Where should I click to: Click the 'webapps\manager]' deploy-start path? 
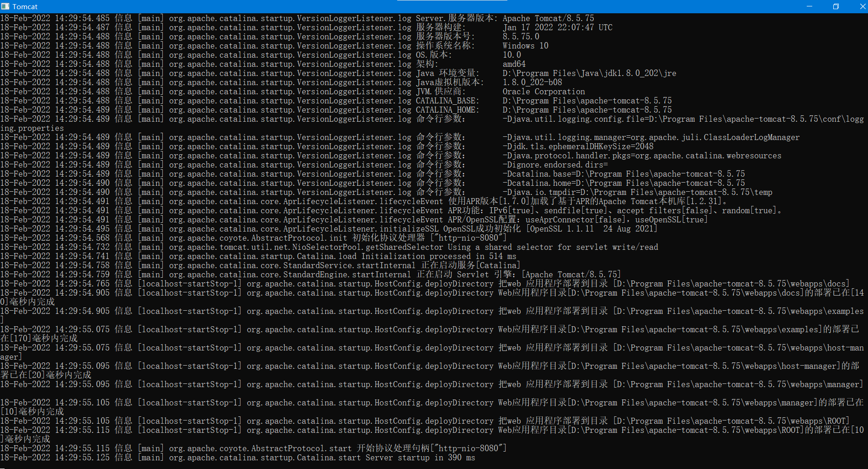point(827,384)
